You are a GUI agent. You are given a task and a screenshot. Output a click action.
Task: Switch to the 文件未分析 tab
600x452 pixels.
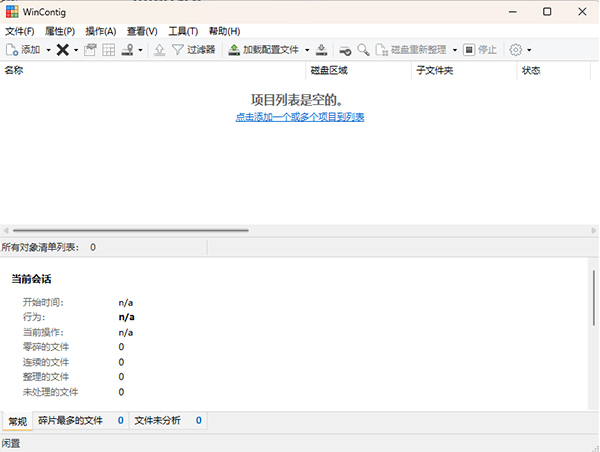(158, 421)
